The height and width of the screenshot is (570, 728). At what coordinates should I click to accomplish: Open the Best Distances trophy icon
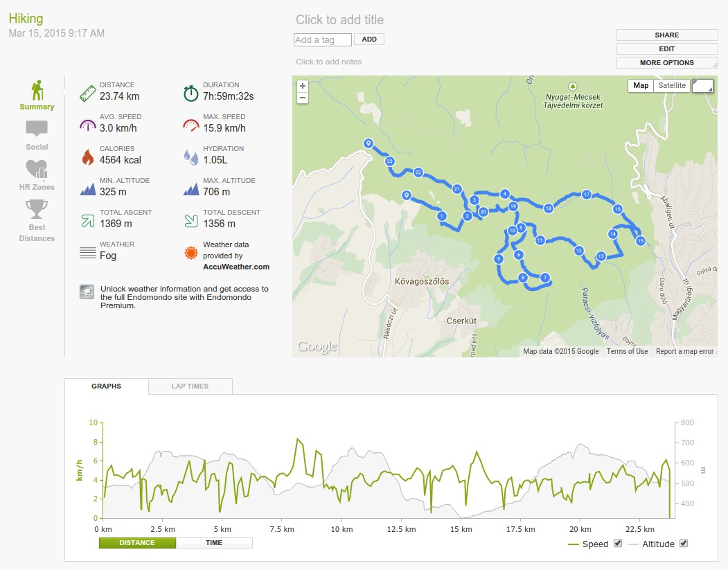pyautogui.click(x=37, y=209)
